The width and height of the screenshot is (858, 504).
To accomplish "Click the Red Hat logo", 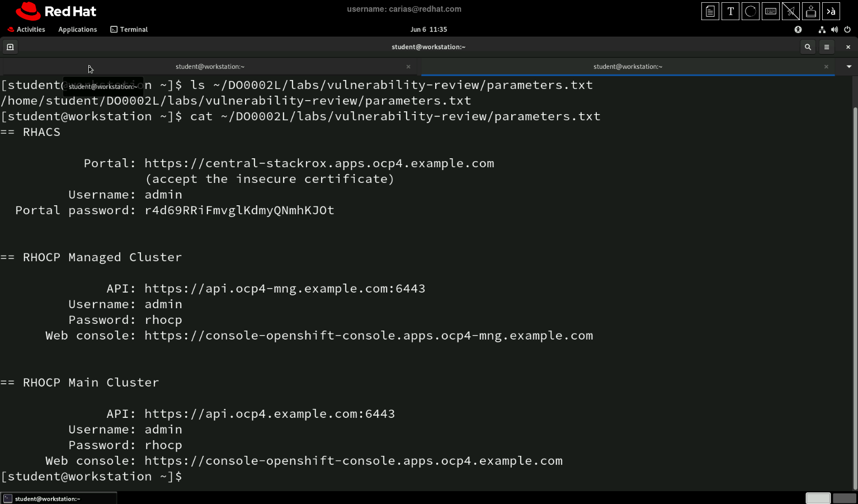I will coord(56,11).
